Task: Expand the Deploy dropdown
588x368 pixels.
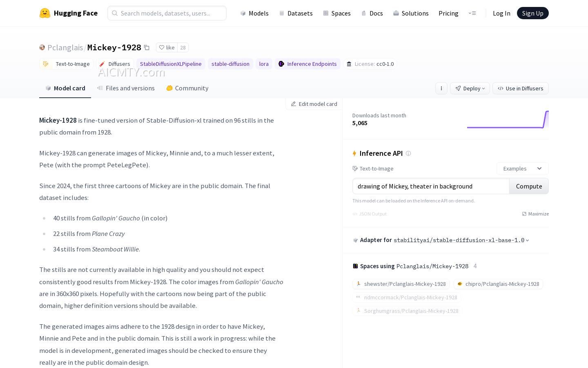Action: (x=470, y=88)
